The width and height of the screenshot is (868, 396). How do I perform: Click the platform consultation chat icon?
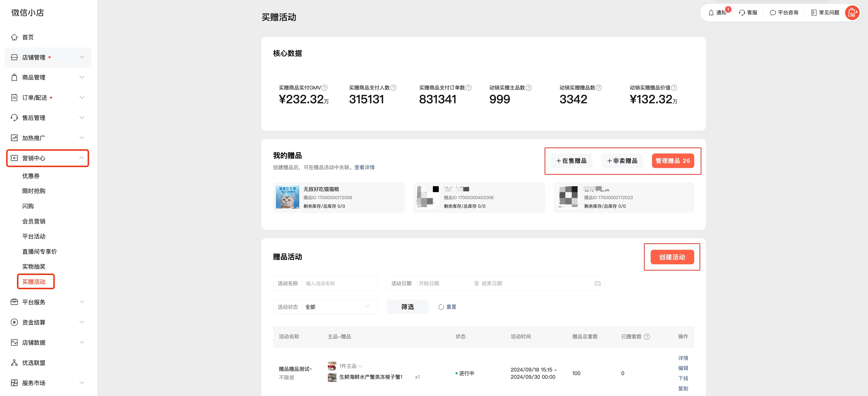pyautogui.click(x=773, y=13)
